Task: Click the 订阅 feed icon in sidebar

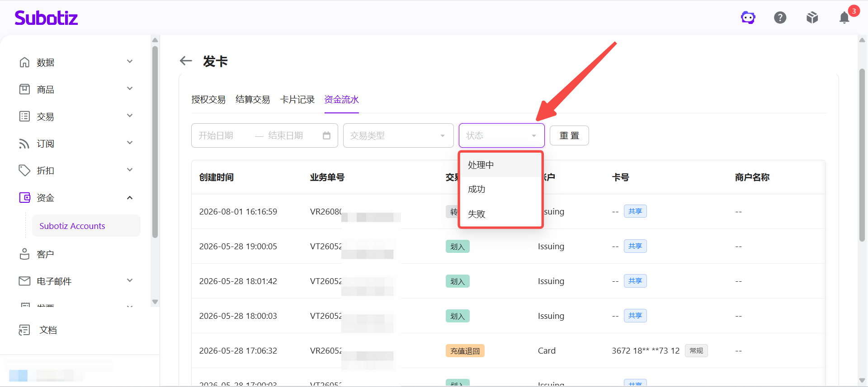Action: tap(24, 144)
